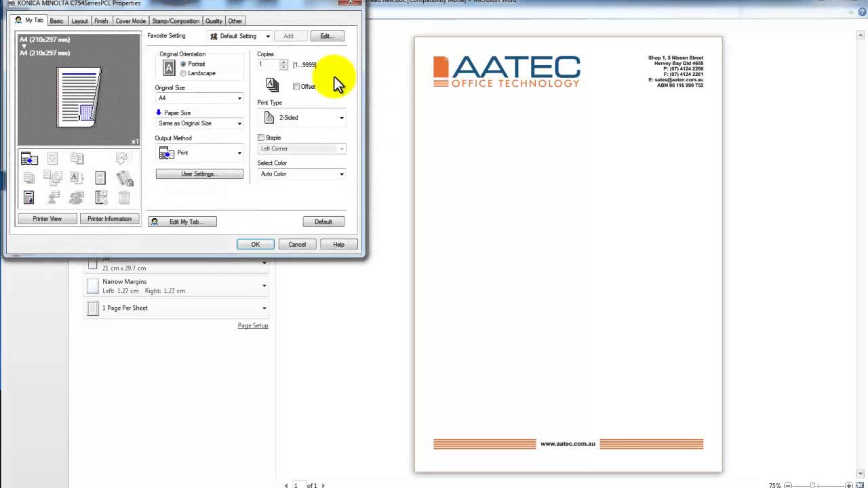The width and height of the screenshot is (868, 488).
Task: Open the Favorite Setting dropdown
Action: [x=239, y=36]
